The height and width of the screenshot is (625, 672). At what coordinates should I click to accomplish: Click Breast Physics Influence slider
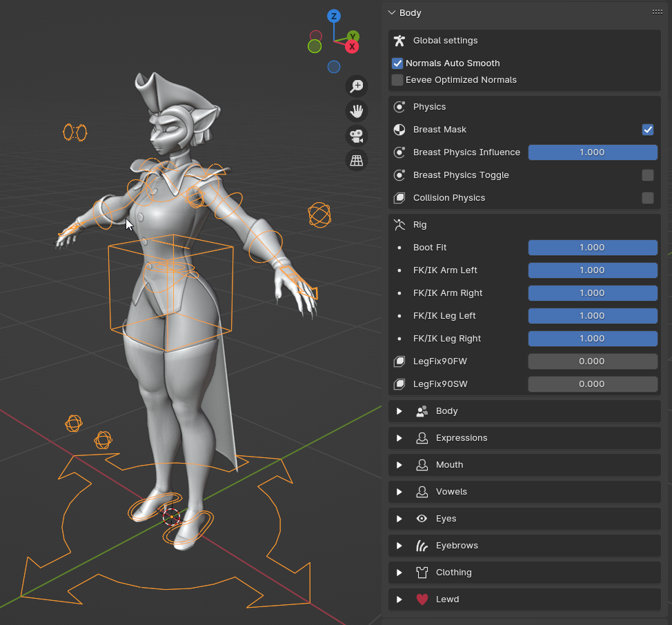(x=593, y=152)
